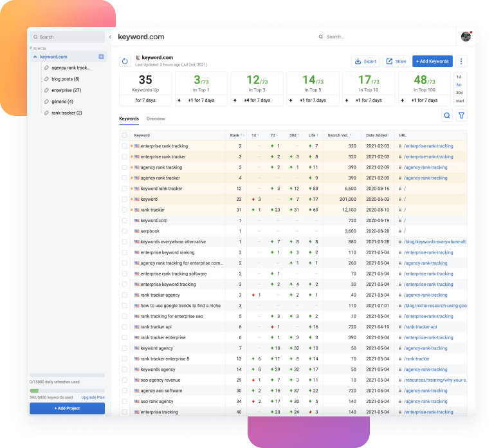Check the rank tracker api row checkbox
Screen dimensions: 494x448
pyautogui.click(x=124, y=327)
